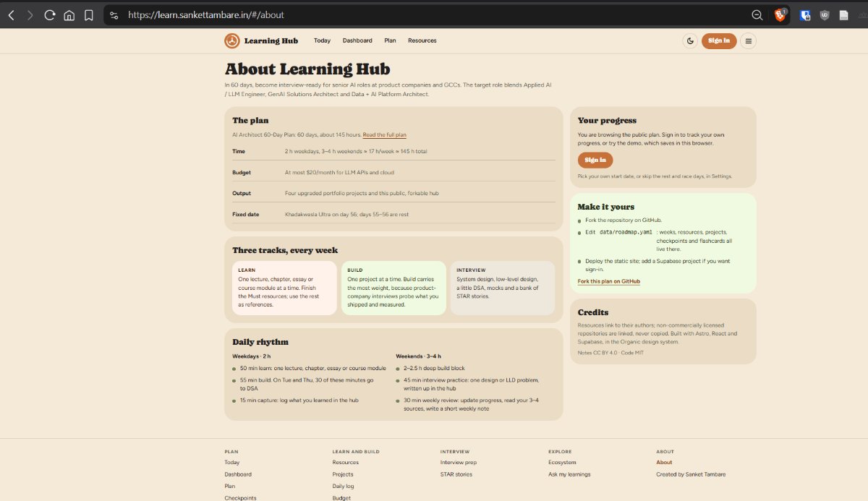Open Fork this plan on GitHub link
This screenshot has height=501, width=868.
pyautogui.click(x=608, y=281)
